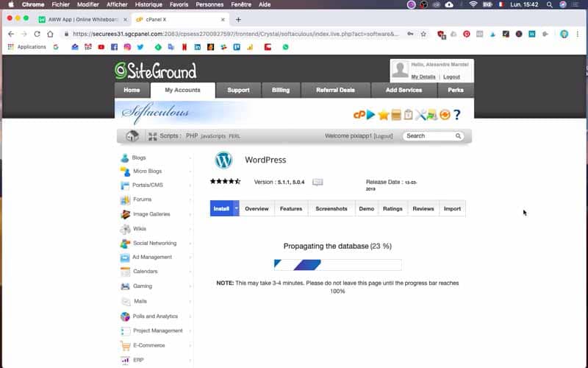
Task: Open the clipboard task list icon
Action: (x=408, y=115)
